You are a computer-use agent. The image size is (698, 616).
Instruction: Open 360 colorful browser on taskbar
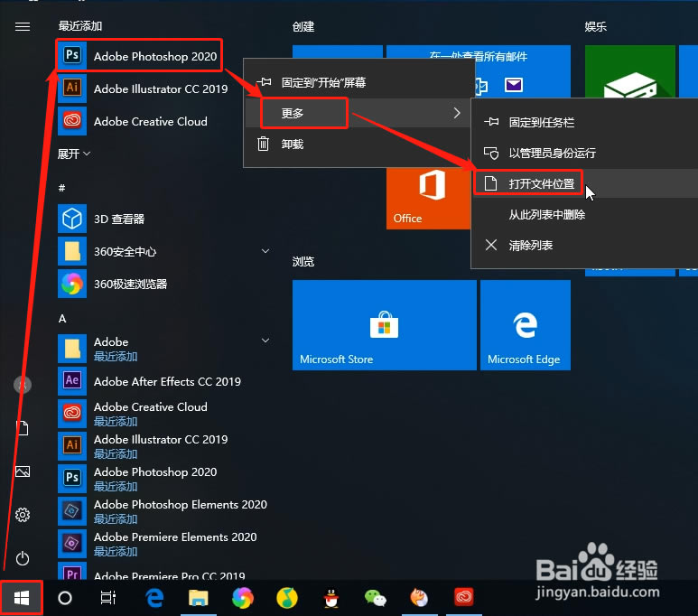[243, 598]
